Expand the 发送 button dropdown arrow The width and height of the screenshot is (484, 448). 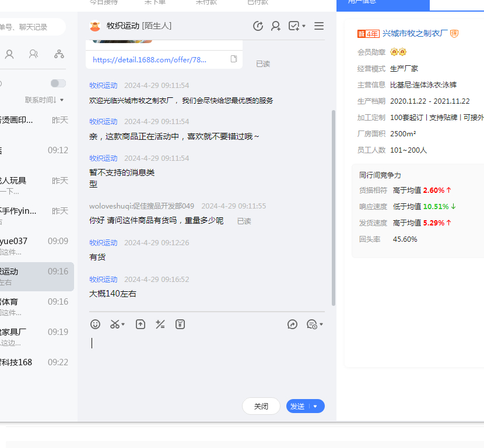point(315,407)
